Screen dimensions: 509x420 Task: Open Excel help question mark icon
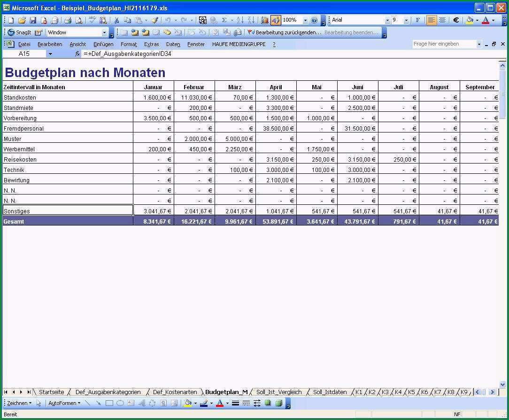click(x=314, y=20)
